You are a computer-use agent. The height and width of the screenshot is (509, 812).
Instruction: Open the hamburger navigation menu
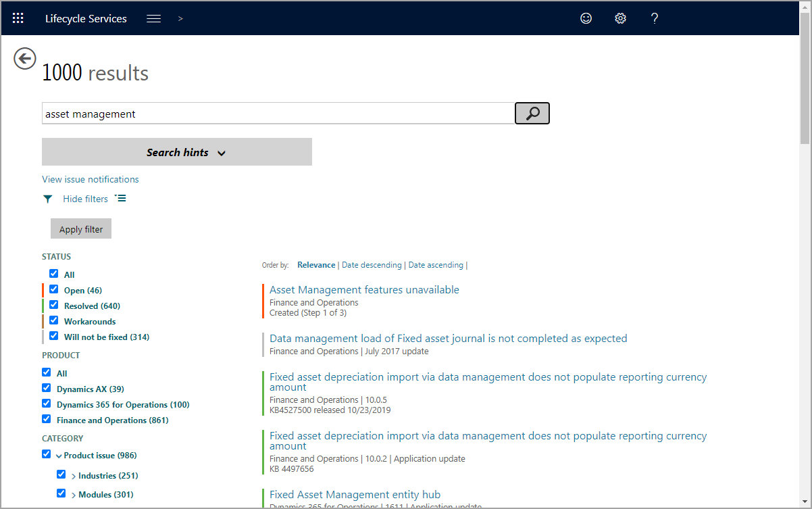click(154, 18)
